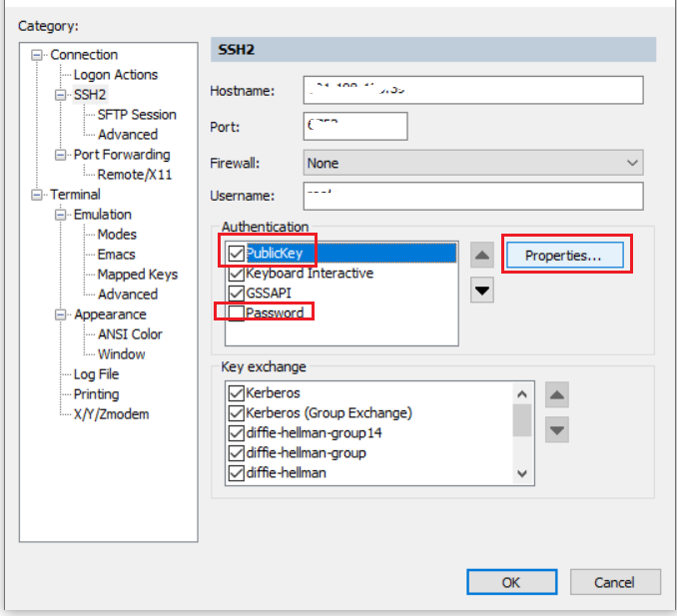Select Advanced under Emulation

pos(128,295)
